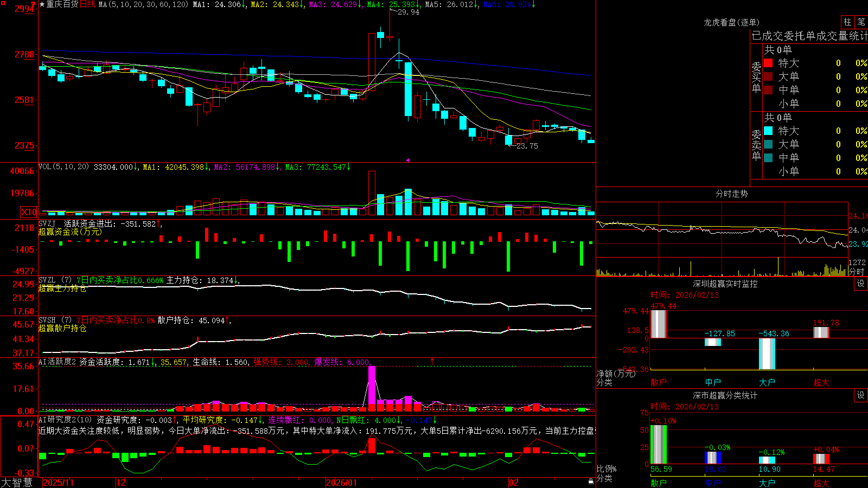Click the tall magenta bar in AI活跃度2 chart
The height and width of the screenshot is (488, 868).
pyautogui.click(x=372, y=388)
